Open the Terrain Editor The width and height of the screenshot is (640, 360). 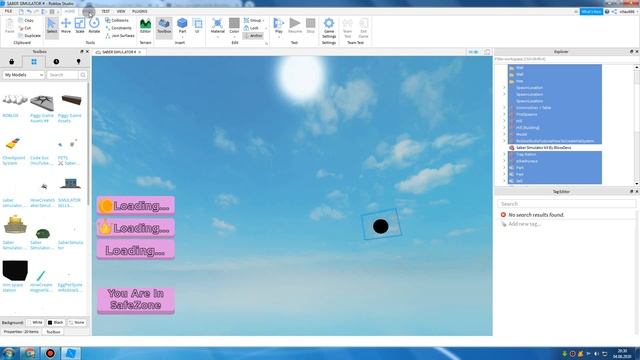pyautogui.click(x=145, y=26)
